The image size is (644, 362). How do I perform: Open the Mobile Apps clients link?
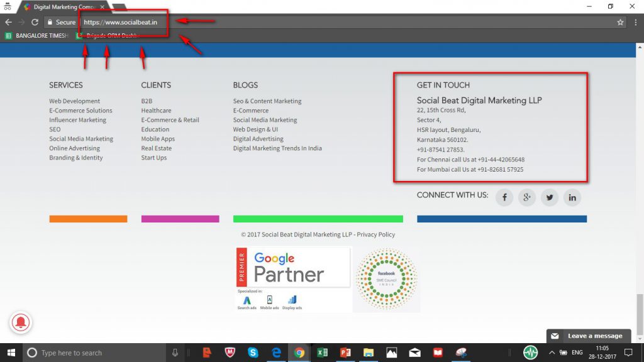[158, 139]
